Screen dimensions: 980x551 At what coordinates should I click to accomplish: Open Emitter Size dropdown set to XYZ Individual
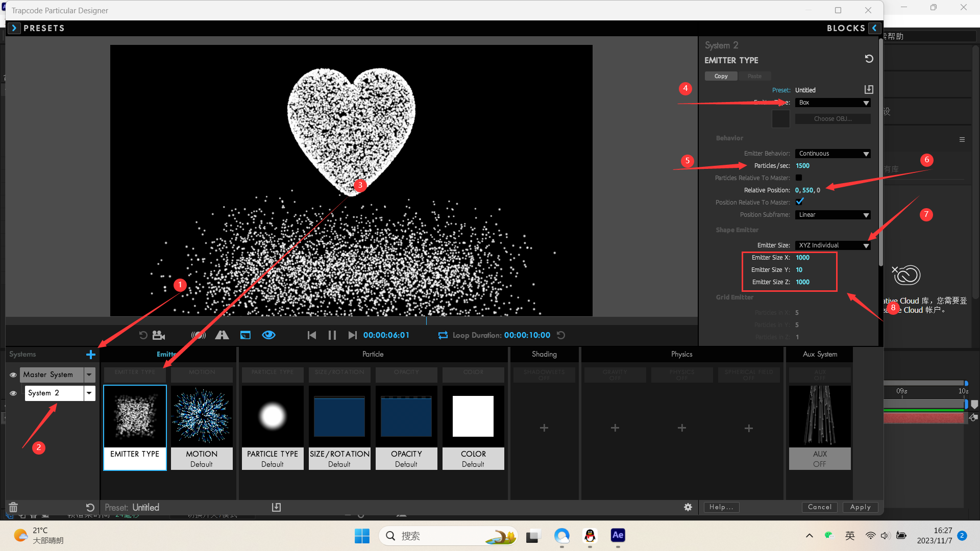pos(833,245)
